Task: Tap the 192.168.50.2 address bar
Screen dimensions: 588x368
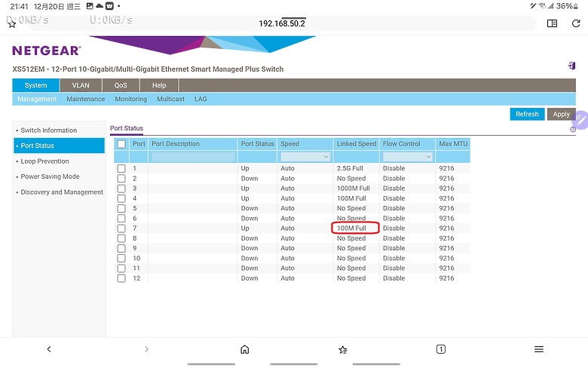Action: click(x=282, y=23)
